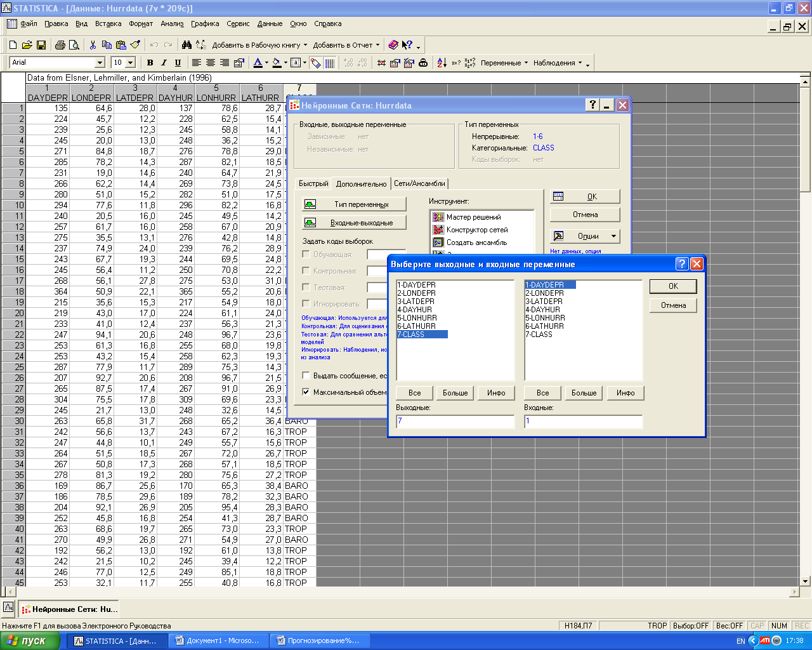This screenshot has width=812, height=650.
Task: Toggle underline formatting
Action: (178, 63)
